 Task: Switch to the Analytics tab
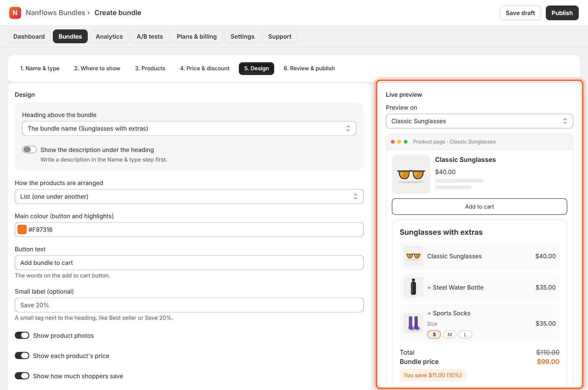(109, 36)
